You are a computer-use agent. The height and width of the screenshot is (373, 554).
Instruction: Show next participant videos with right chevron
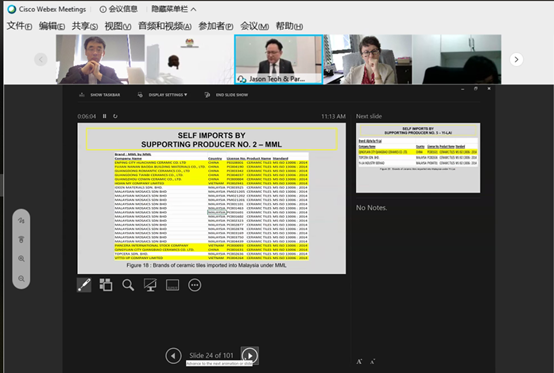pos(516,59)
